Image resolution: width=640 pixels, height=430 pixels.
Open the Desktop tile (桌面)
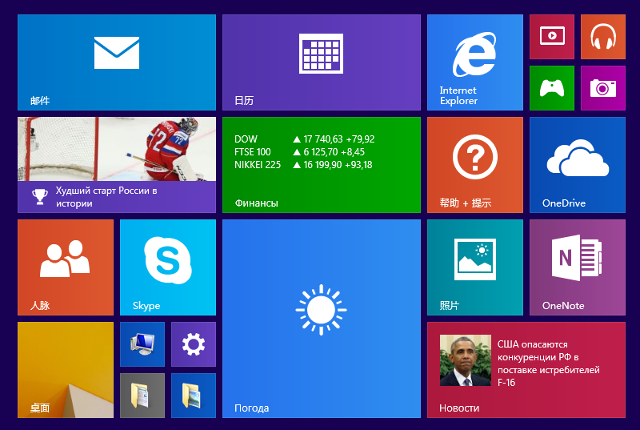[x=66, y=370]
